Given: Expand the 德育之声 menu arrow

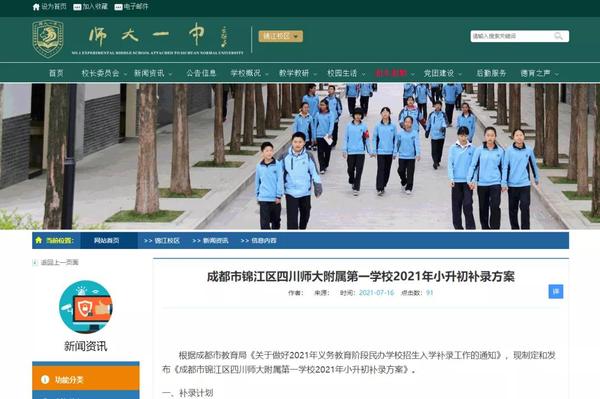Looking at the screenshot, I should (x=557, y=74).
